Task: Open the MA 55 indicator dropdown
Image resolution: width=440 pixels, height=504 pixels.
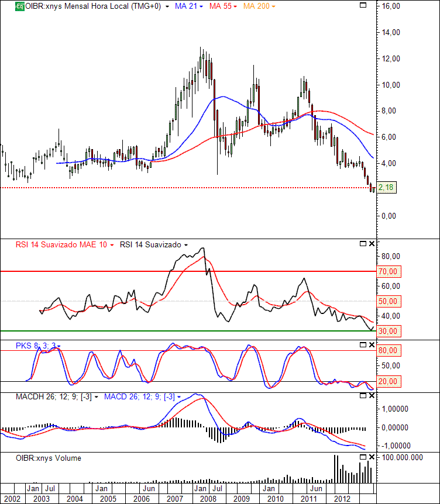Action: click(235, 7)
